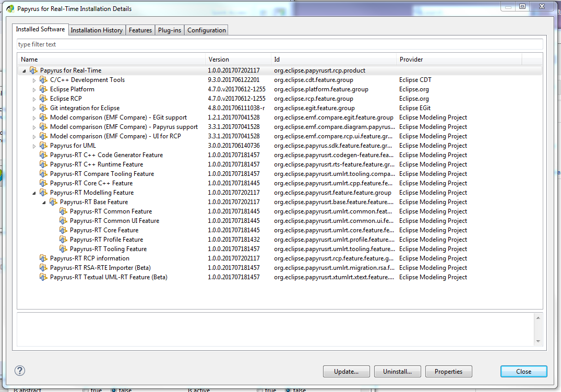Click the 'Eclipse EGit' provider cell
Image resolution: width=561 pixels, height=392 pixels.
click(415, 108)
